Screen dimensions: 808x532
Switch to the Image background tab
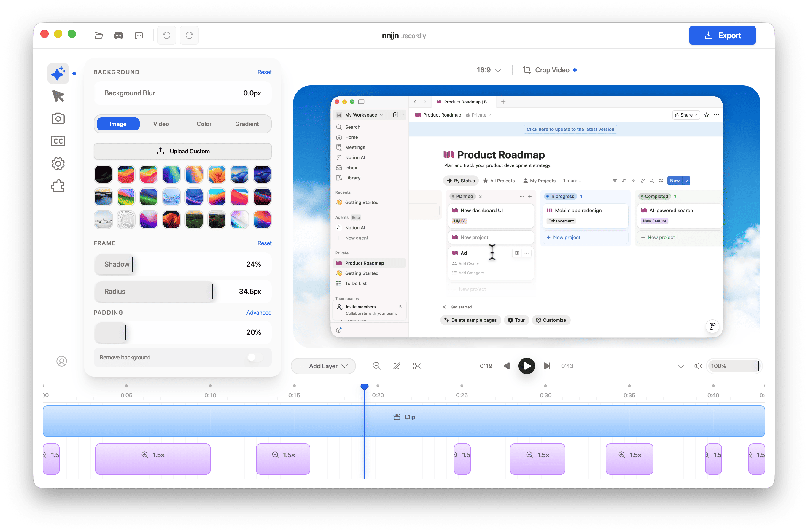tap(118, 124)
